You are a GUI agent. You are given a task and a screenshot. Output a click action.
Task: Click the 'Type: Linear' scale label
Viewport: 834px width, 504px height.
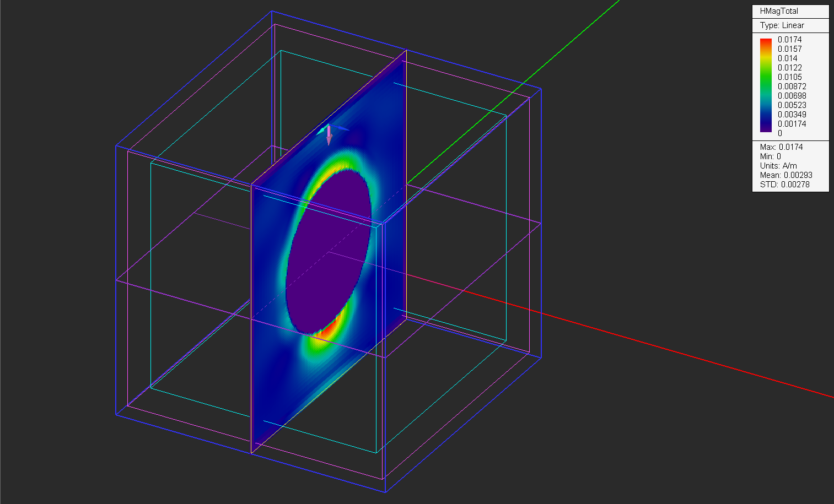click(x=782, y=25)
